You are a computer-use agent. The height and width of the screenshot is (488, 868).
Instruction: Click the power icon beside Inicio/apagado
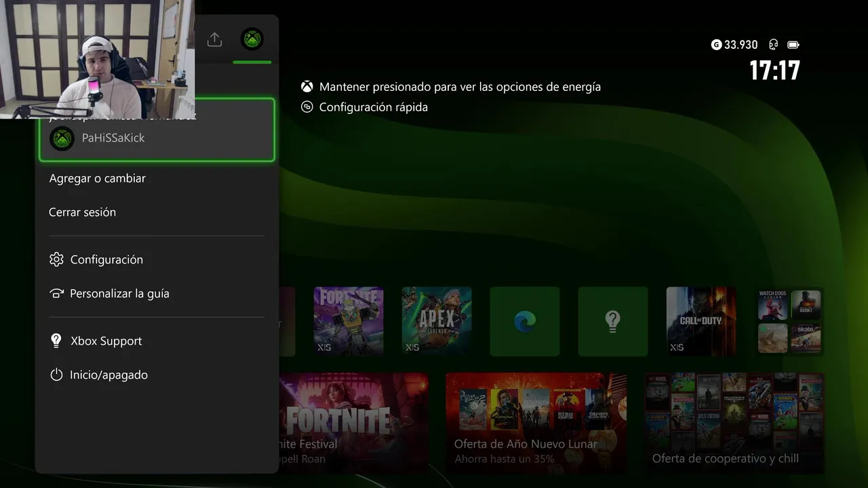click(56, 375)
